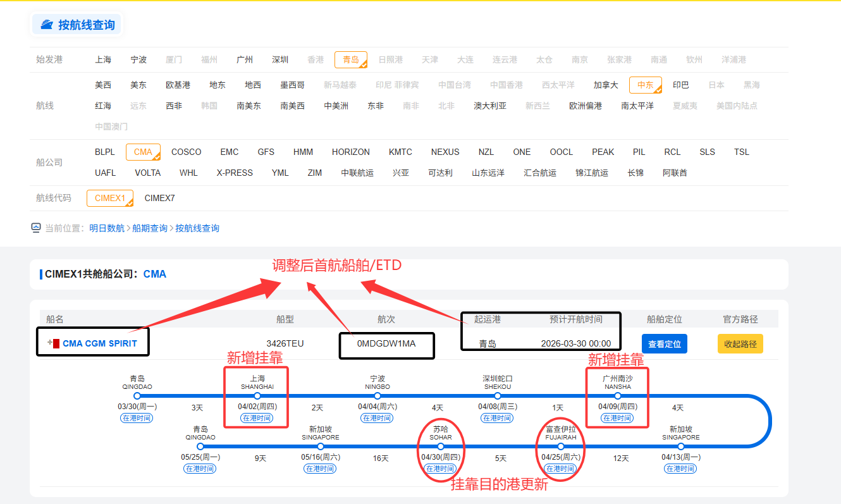Switch to CIMEX7 route code
This screenshot has width=841, height=504.
pos(159,198)
